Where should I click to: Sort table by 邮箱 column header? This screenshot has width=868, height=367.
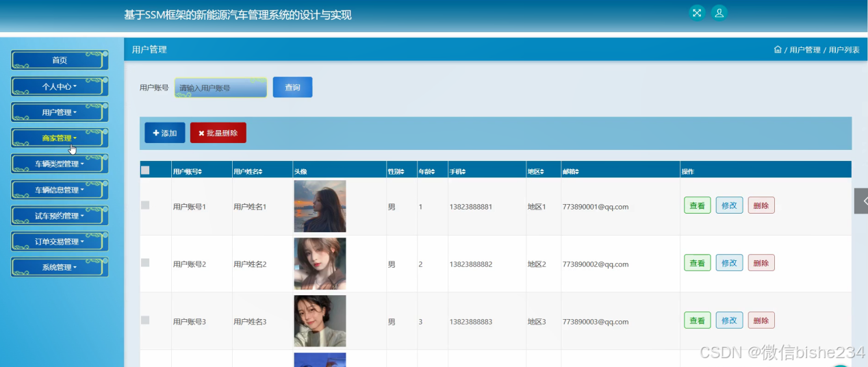pyautogui.click(x=572, y=171)
